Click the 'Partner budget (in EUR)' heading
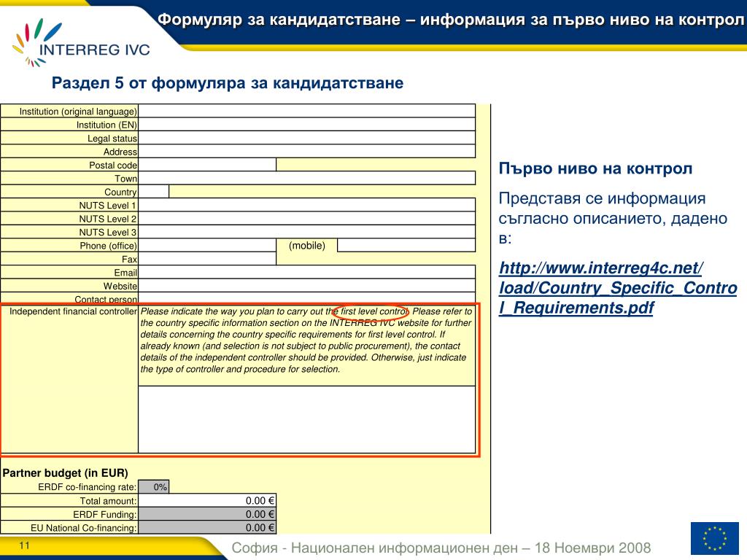 click(x=65, y=472)
